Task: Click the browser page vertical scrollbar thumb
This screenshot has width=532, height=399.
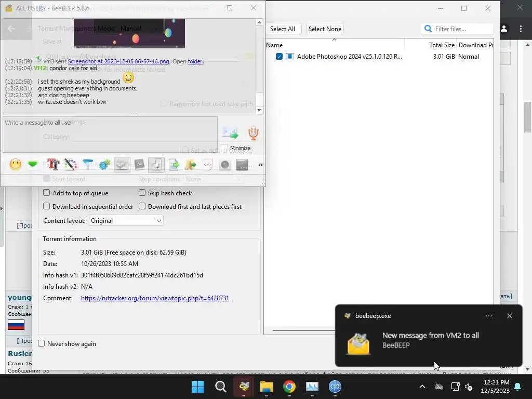Action: (528, 117)
